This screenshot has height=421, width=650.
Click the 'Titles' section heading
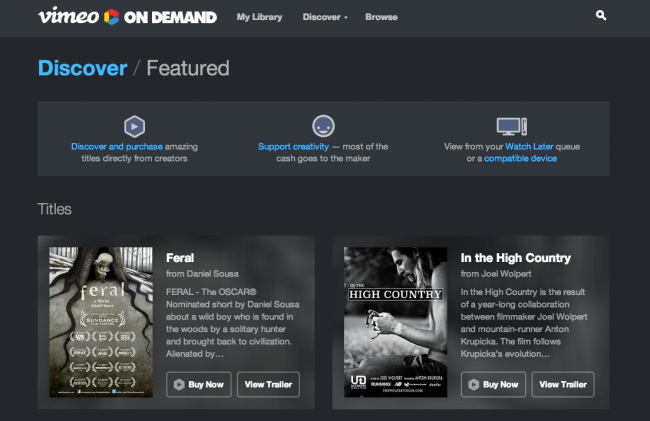[54, 209]
